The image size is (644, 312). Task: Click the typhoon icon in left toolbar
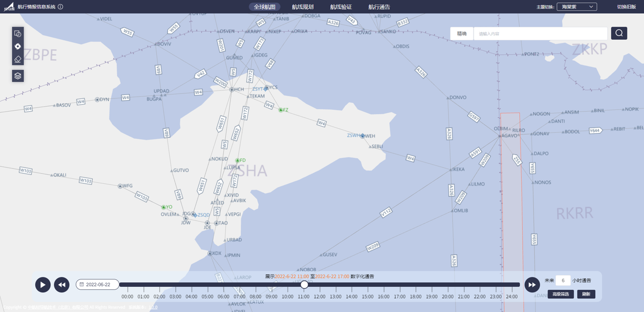[18, 46]
